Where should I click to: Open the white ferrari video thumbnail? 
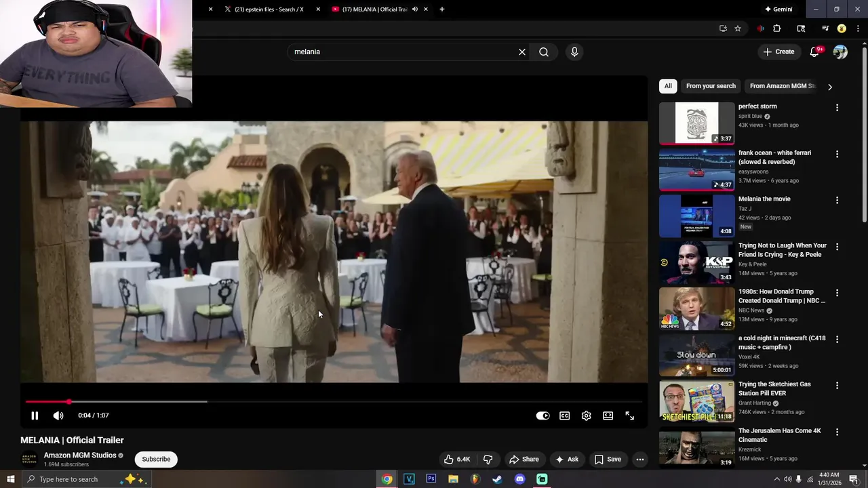coord(696,169)
